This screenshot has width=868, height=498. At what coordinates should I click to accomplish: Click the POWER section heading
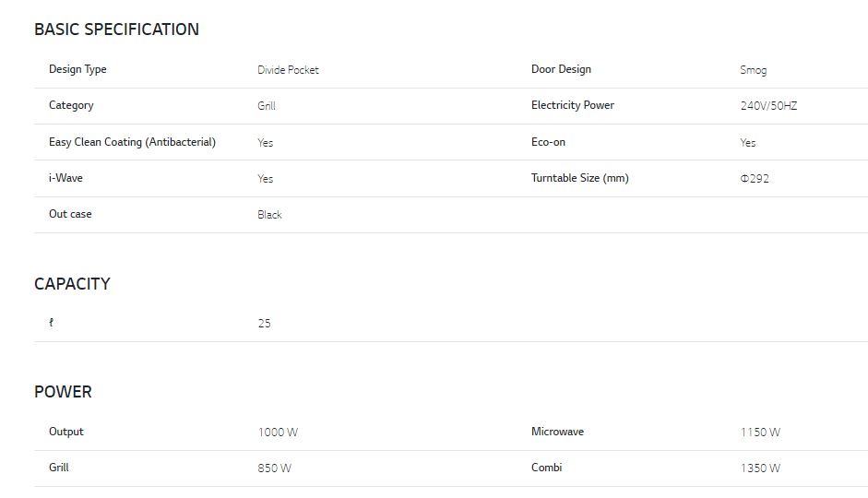coord(63,392)
